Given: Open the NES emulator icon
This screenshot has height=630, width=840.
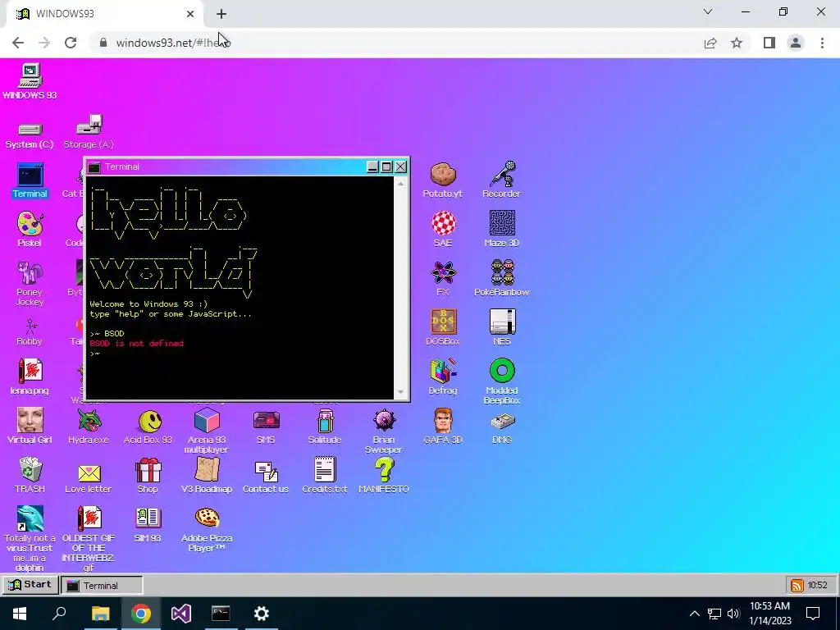Looking at the screenshot, I should point(503,322).
